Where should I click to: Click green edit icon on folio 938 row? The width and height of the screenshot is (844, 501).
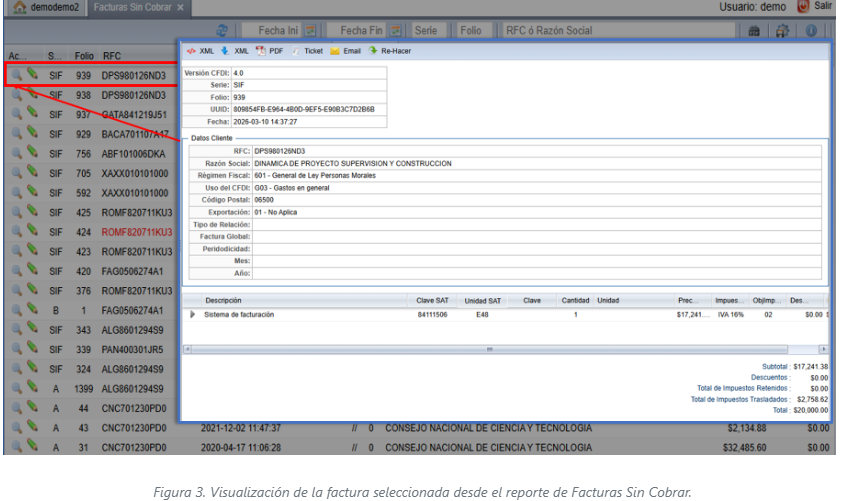point(32,94)
